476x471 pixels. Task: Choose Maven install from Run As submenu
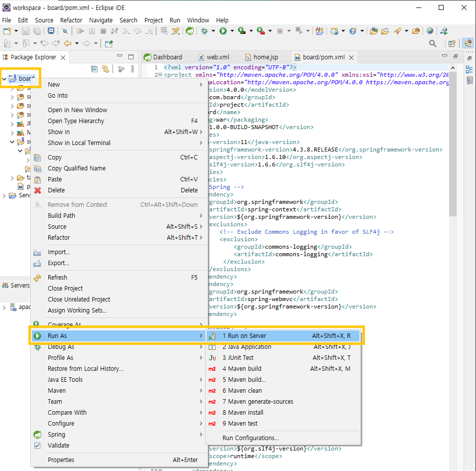coord(283,413)
